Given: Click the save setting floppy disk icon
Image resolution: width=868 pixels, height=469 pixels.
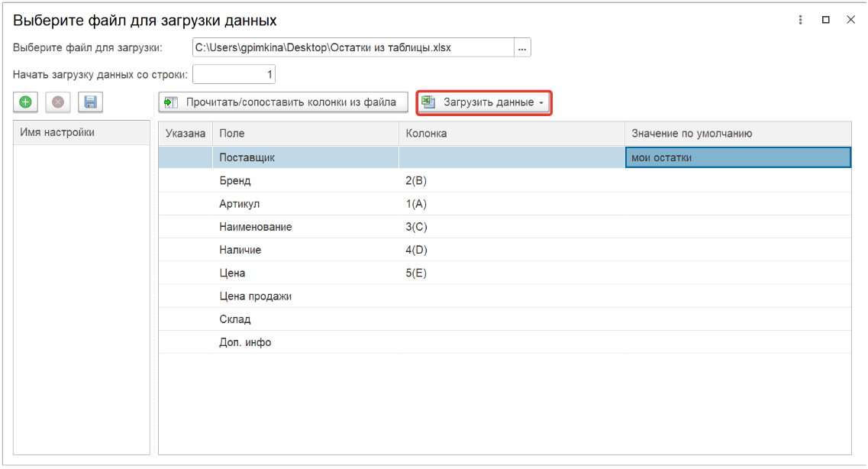Looking at the screenshot, I should 90,102.
